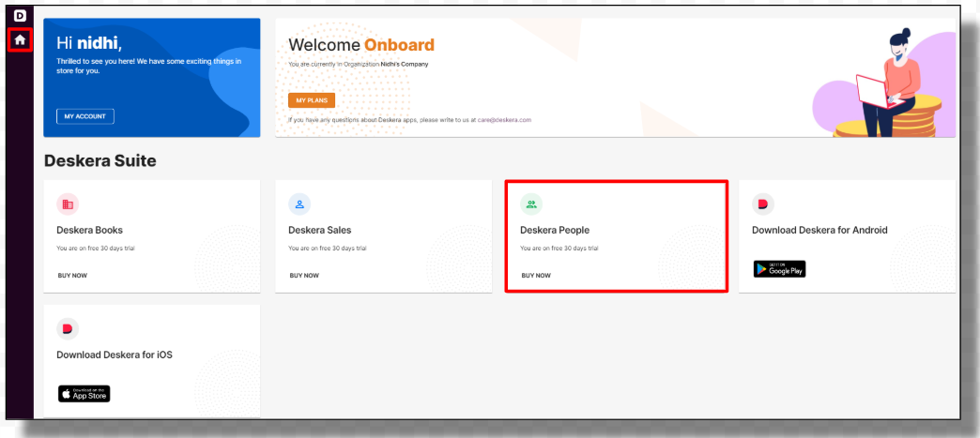
Task: Open the care@deskera.com email link
Action: [x=504, y=120]
